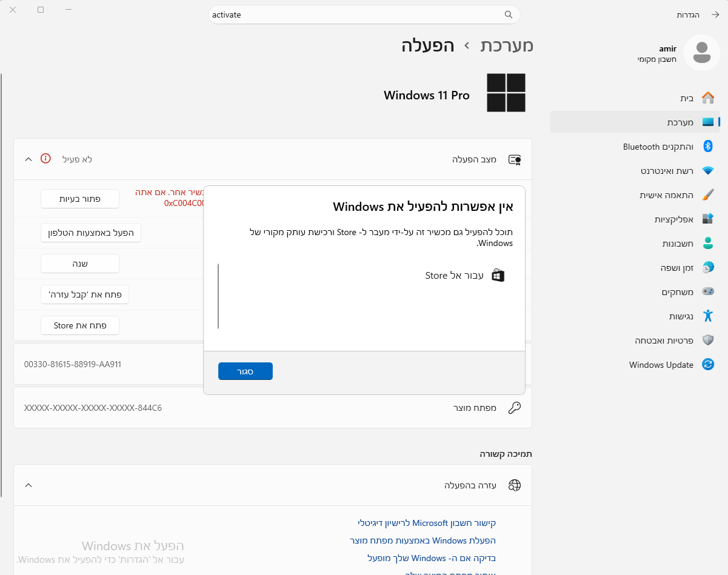Open the בדיקה אם ה- Windows שלך מופעל link
The image size is (728, 575).
tap(432, 558)
